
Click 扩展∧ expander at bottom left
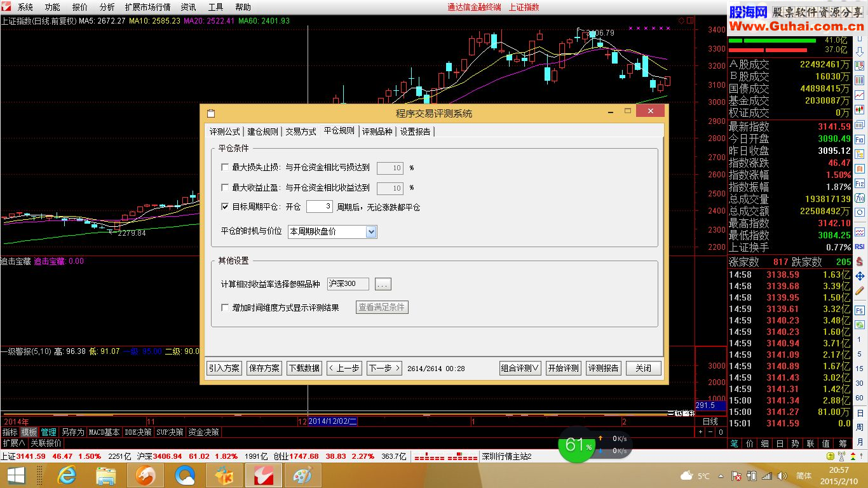pyautogui.click(x=13, y=443)
